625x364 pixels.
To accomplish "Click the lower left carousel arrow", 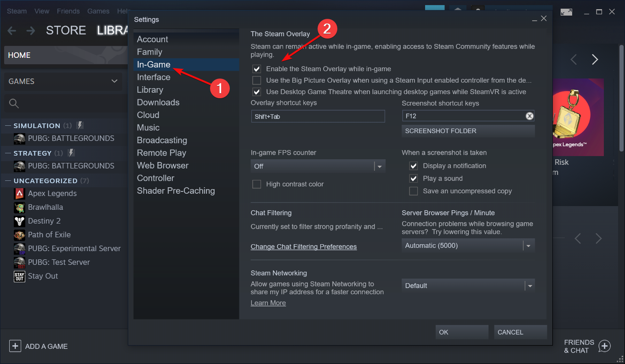I will (x=578, y=238).
